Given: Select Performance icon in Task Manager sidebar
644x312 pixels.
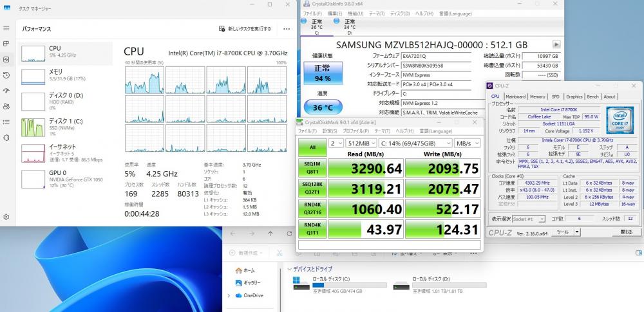Looking at the screenshot, I should [6, 60].
